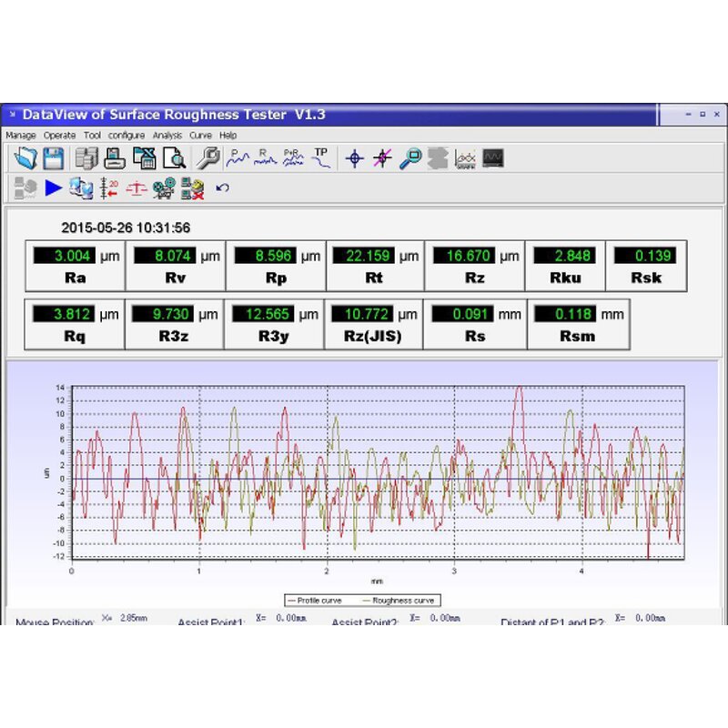Click the zoom magnifier icon in toolbar
728x728 pixels.
pos(410,158)
